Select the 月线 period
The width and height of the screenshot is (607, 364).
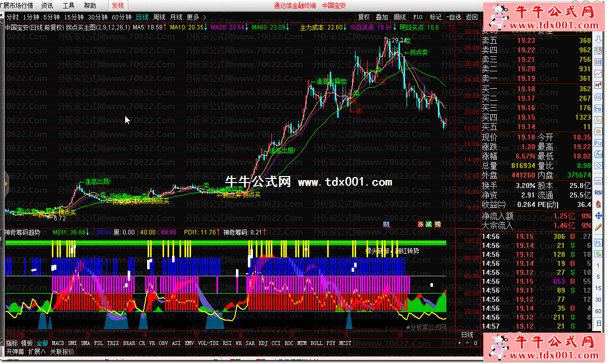click(x=177, y=17)
